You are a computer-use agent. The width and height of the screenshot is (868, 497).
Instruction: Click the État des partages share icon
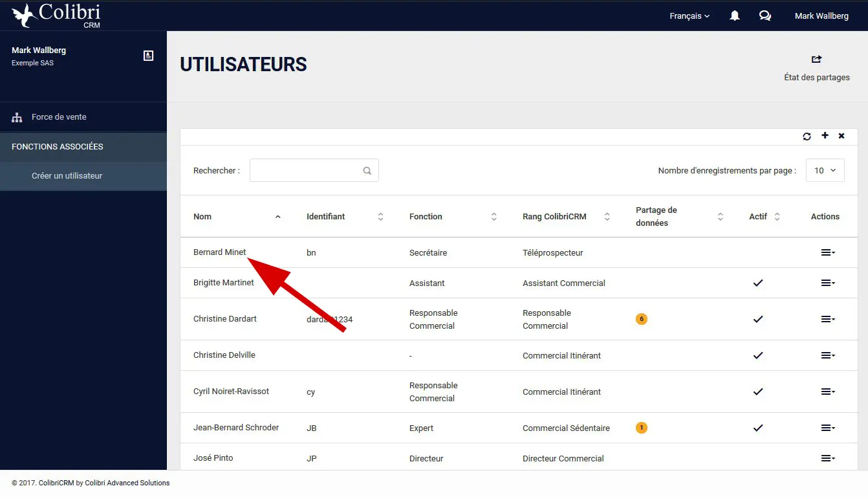pyautogui.click(x=816, y=59)
